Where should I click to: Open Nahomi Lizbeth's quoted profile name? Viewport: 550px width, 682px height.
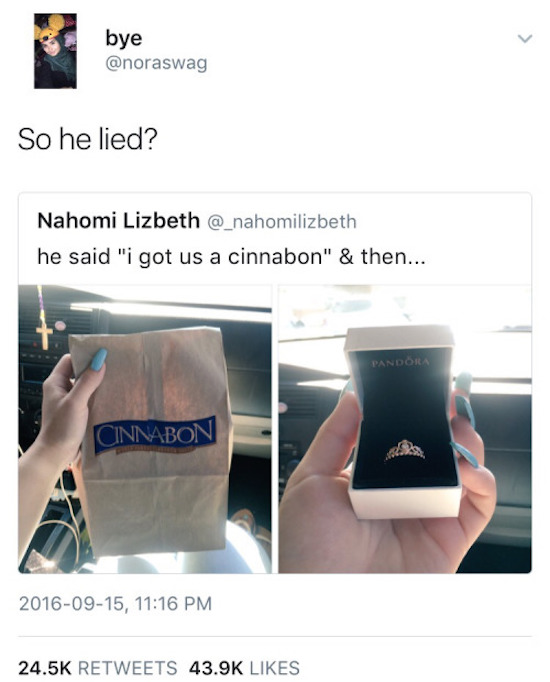pyautogui.click(x=118, y=221)
